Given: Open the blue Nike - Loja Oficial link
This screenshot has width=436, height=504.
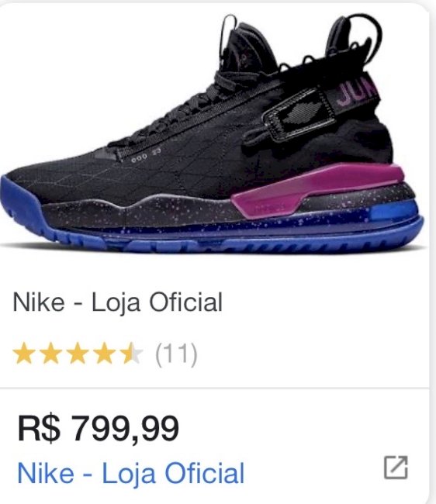Looking at the screenshot, I should 131,473.
